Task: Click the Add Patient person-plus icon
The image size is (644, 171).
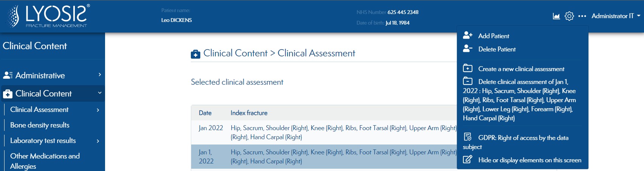Action: [x=468, y=35]
